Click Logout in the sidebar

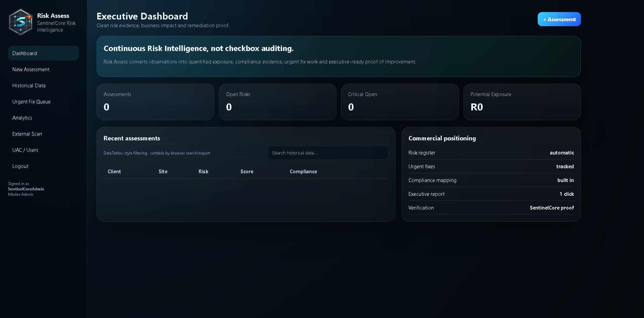[x=43, y=166]
